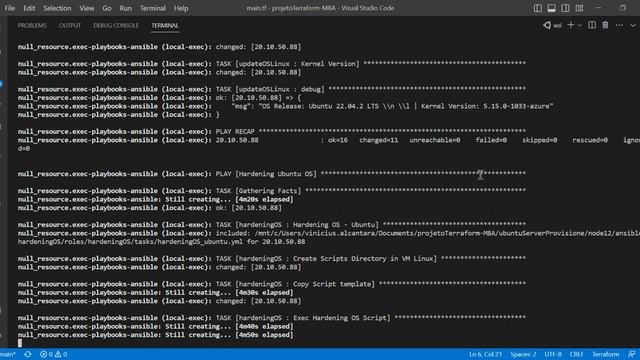Viewport: 640px width, 360px height.
Task: Open the Customize Layout icon
Action: [x=579, y=8]
